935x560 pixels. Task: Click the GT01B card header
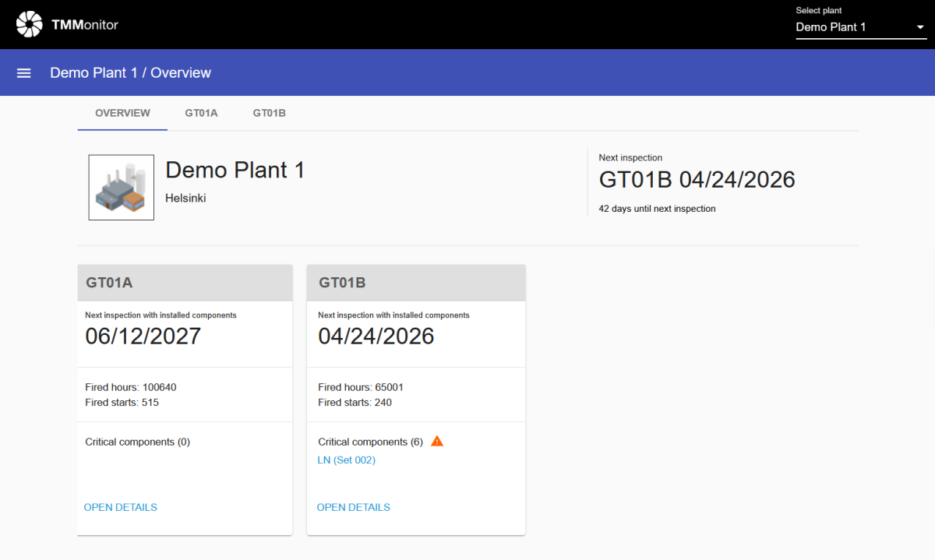416,283
